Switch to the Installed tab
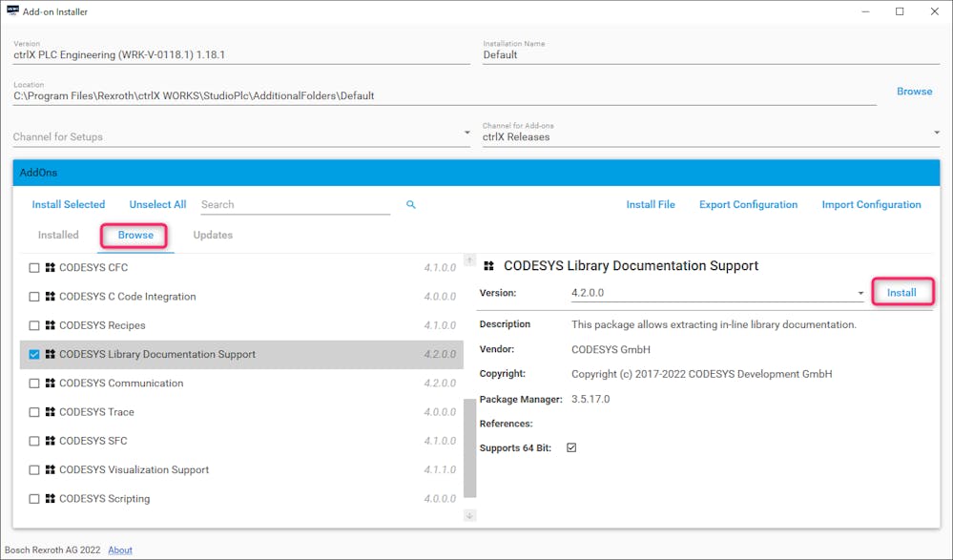953x560 pixels. (58, 235)
